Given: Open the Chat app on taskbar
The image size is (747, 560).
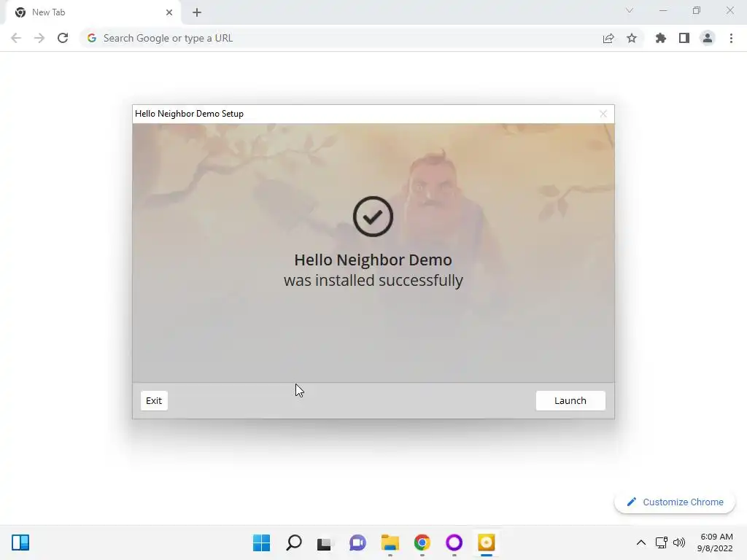Looking at the screenshot, I should click(357, 542).
